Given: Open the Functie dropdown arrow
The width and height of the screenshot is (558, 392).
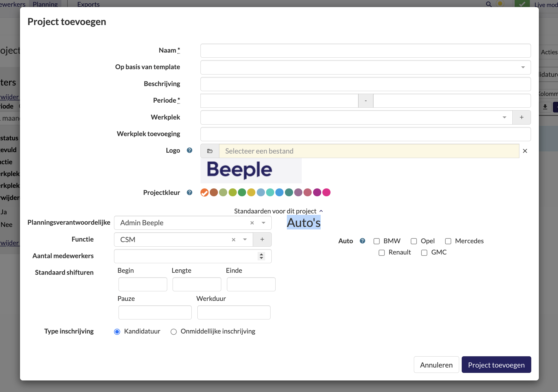Looking at the screenshot, I should (245, 240).
